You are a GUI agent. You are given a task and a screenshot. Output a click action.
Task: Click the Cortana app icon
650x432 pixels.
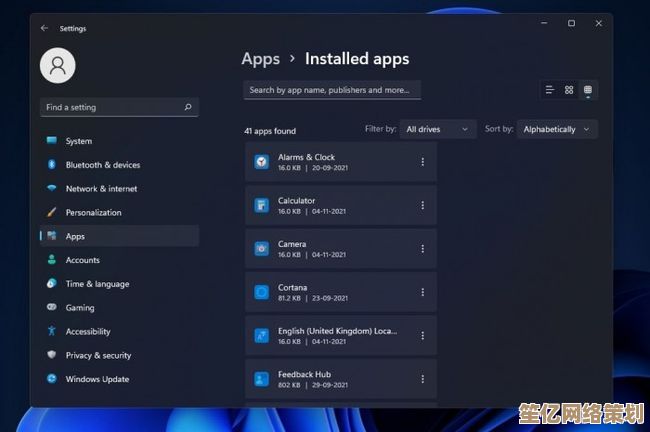[x=262, y=292]
